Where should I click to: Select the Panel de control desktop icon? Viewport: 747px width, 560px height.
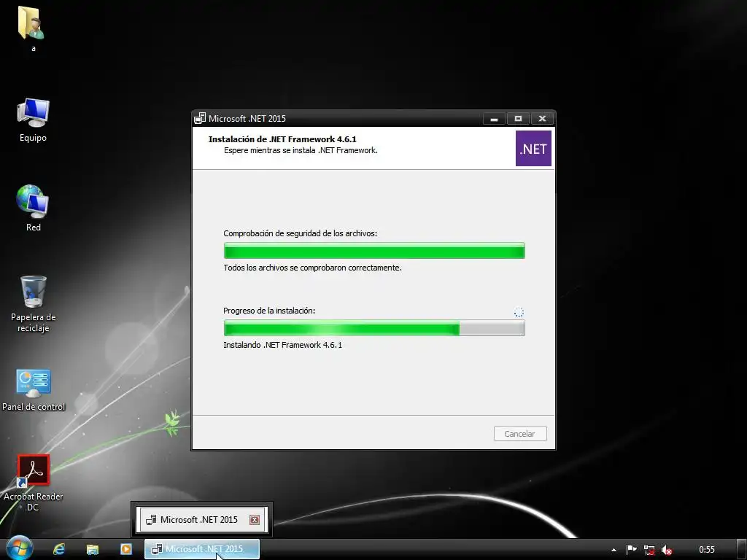coord(34,390)
